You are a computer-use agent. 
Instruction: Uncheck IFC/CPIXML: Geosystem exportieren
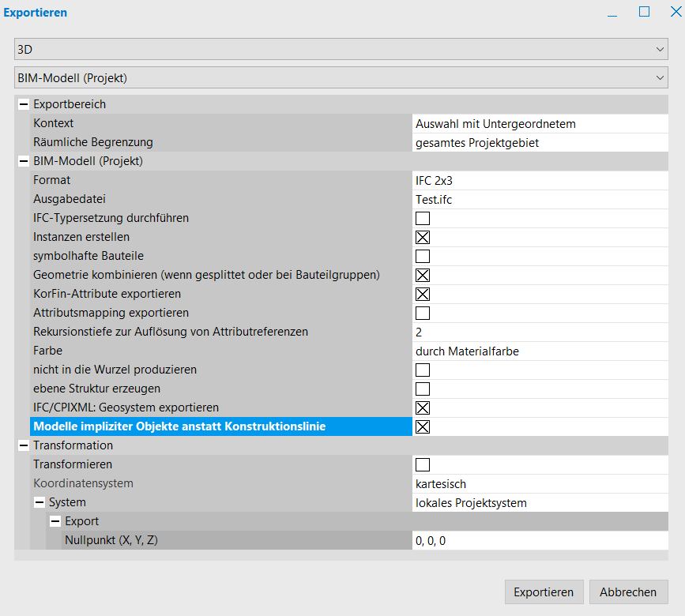click(423, 408)
